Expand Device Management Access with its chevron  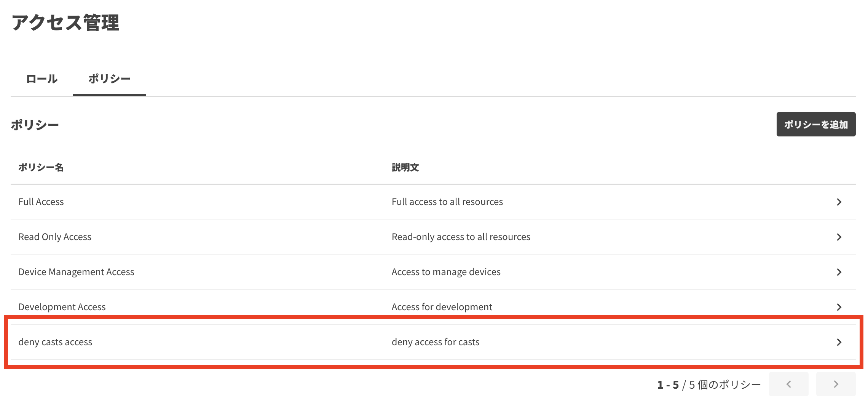pyautogui.click(x=839, y=272)
